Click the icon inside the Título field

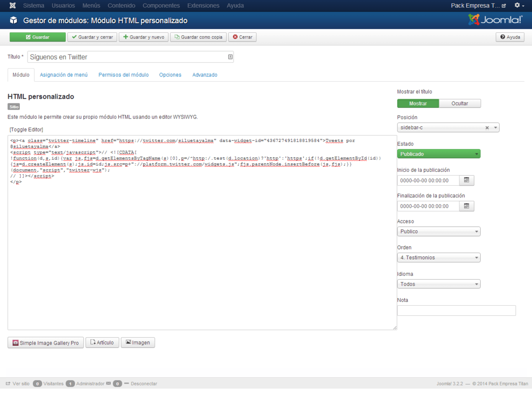(x=230, y=57)
